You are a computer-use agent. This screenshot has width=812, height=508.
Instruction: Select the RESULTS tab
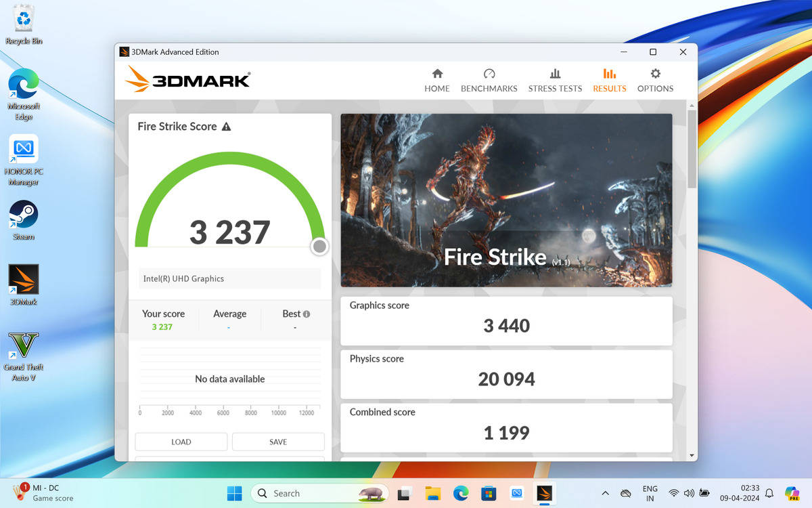click(x=610, y=80)
